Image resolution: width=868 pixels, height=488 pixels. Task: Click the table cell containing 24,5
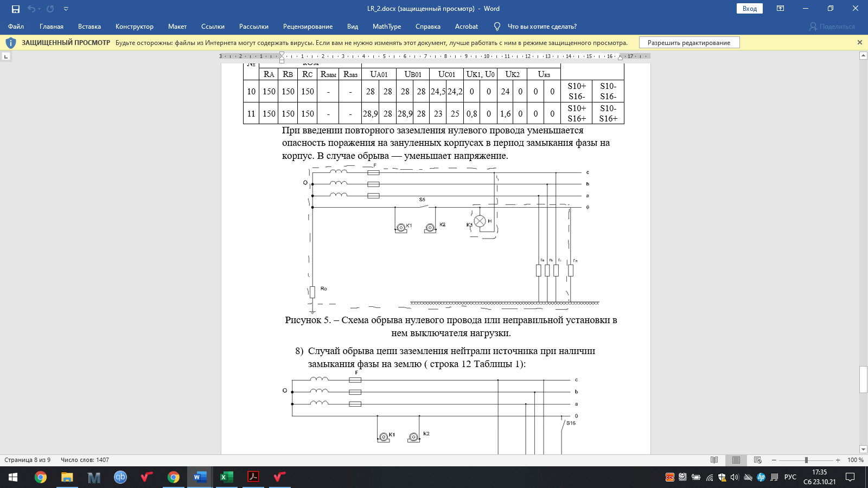click(x=438, y=92)
